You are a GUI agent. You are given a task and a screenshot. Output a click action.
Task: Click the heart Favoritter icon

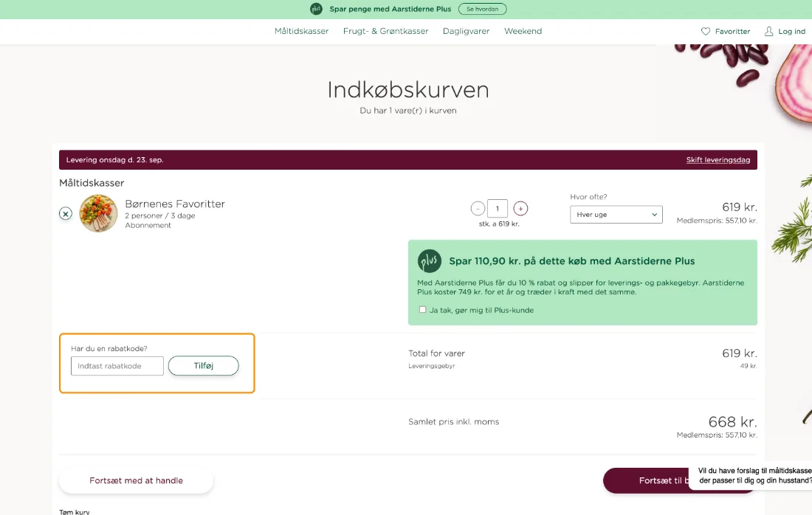705,31
